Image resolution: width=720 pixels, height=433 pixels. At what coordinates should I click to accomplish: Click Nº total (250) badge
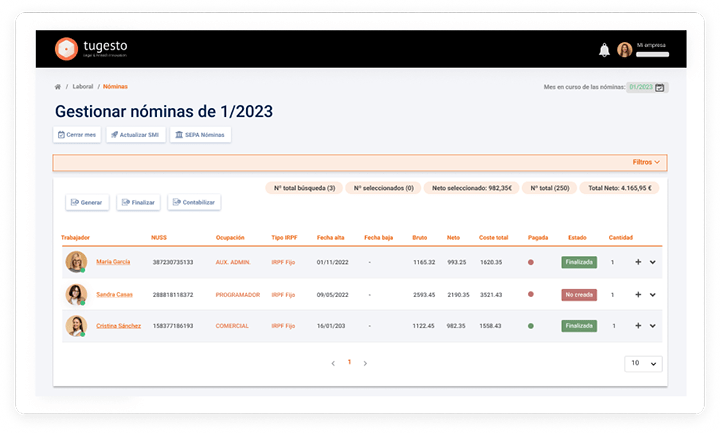tap(550, 188)
